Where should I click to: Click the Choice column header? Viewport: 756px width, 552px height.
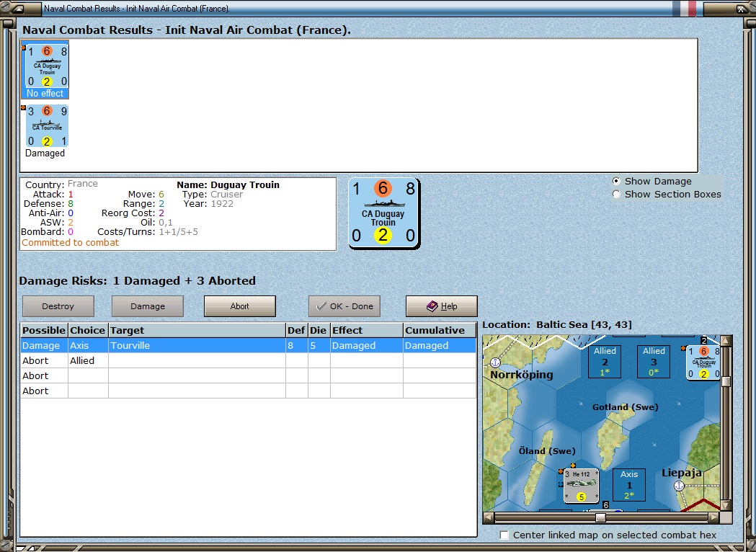pos(88,330)
